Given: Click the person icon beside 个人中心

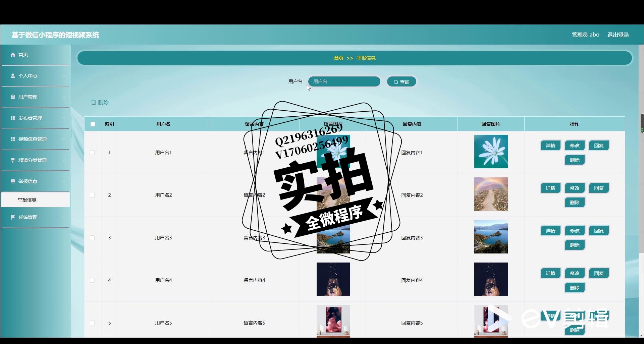Looking at the screenshot, I should pos(13,76).
